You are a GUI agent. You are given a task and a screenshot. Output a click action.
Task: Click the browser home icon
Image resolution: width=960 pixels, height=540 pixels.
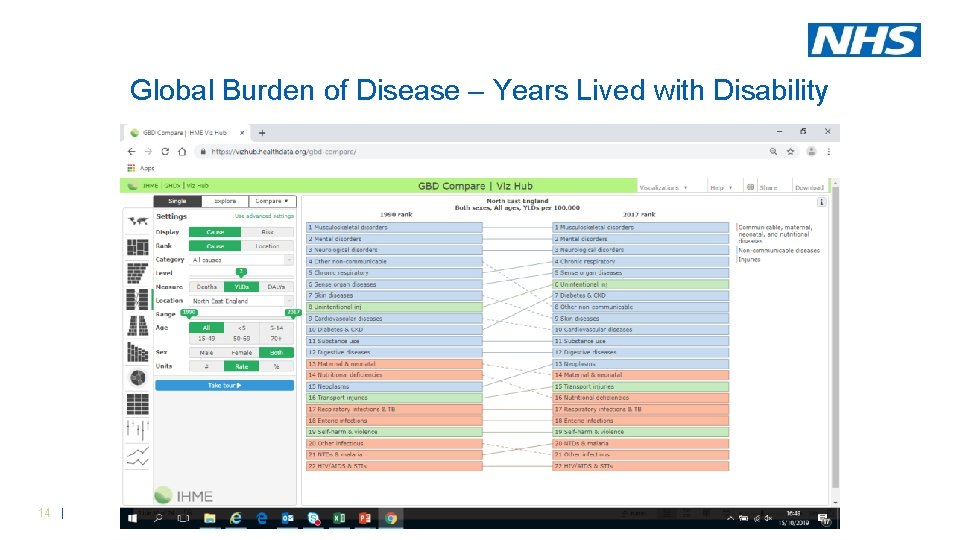coord(182,151)
